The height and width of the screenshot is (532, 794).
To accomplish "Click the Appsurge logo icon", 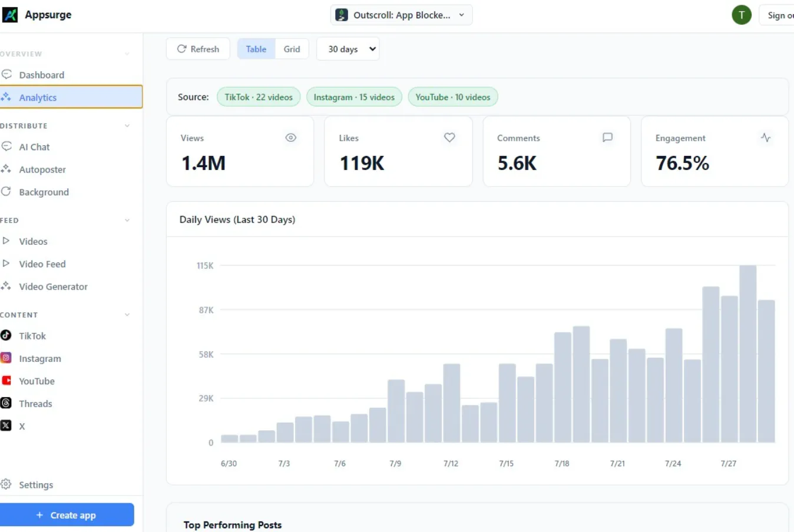I will (x=9, y=15).
